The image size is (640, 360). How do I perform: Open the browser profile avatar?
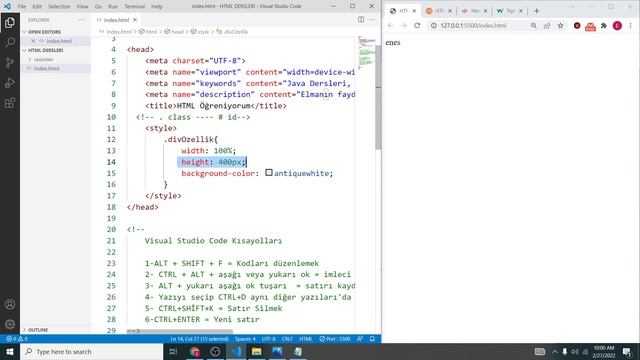[617, 25]
